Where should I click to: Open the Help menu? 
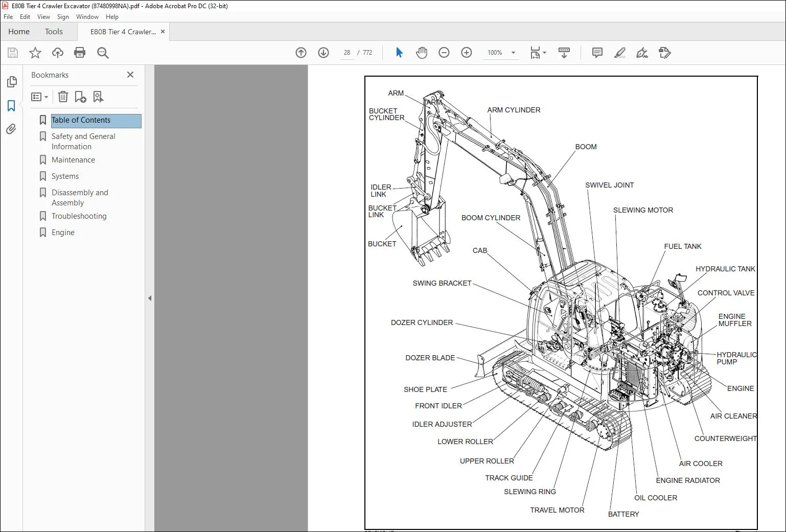click(x=112, y=17)
